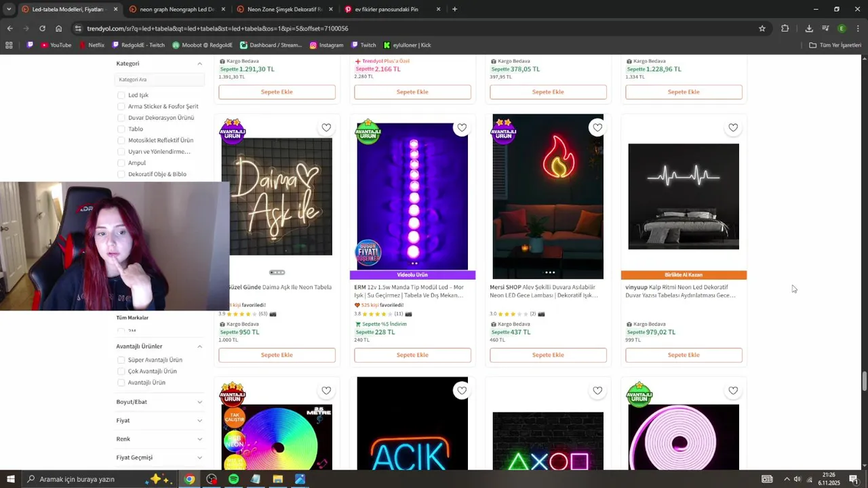
Task: Switch to Neon Zone Şimşek Dekoratif tab
Action: (x=284, y=9)
